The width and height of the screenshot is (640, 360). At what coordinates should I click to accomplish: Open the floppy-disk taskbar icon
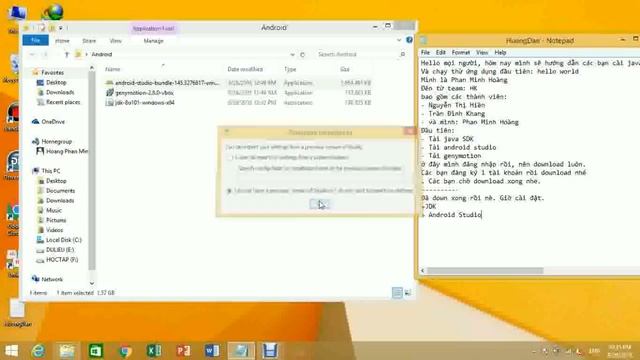(270, 351)
